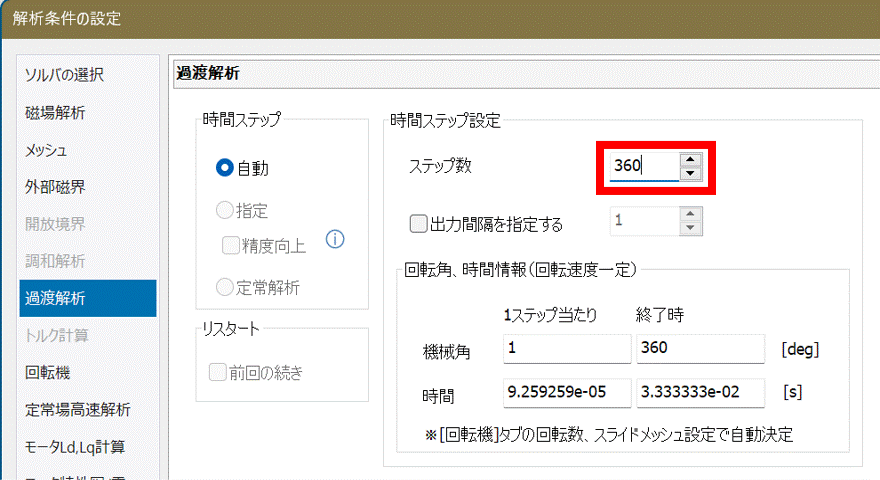Open the ソルバの選択 settings page
The image size is (880, 480).
65,75
